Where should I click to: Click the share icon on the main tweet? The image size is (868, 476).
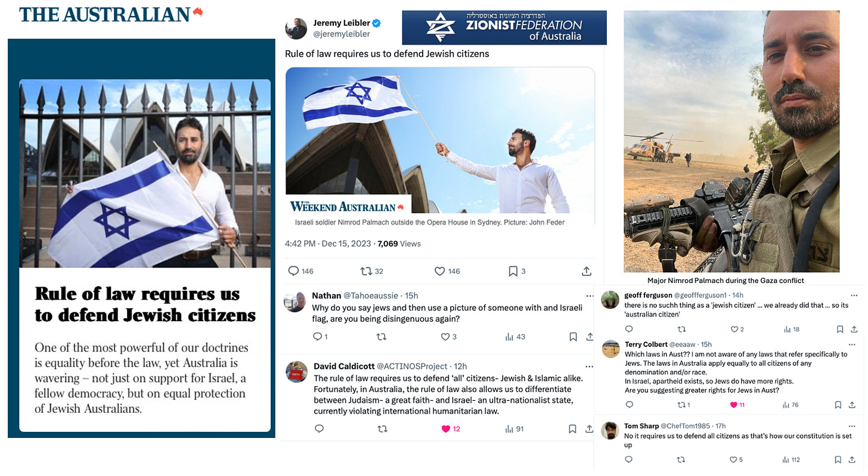(x=585, y=271)
